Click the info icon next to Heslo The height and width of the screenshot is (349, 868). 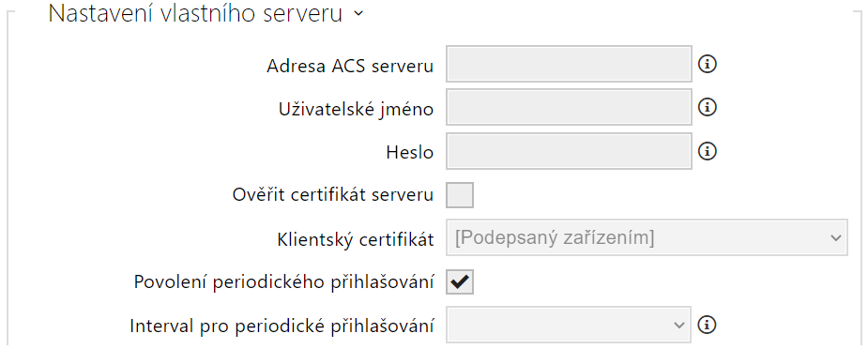[x=708, y=151]
